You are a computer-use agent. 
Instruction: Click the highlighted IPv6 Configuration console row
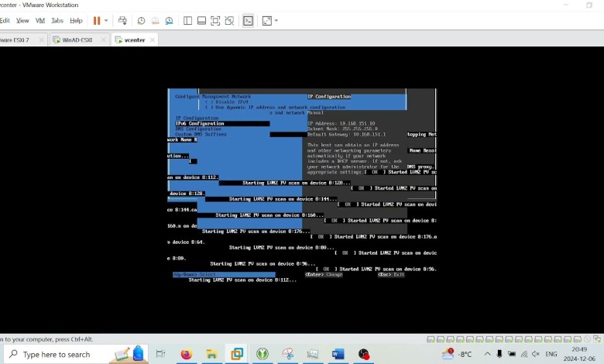tap(222, 124)
